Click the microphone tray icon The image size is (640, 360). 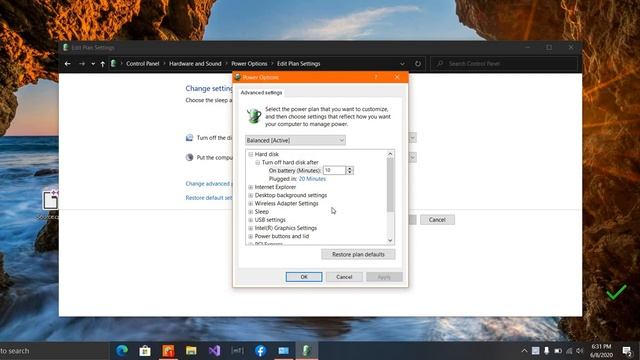[x=547, y=351]
